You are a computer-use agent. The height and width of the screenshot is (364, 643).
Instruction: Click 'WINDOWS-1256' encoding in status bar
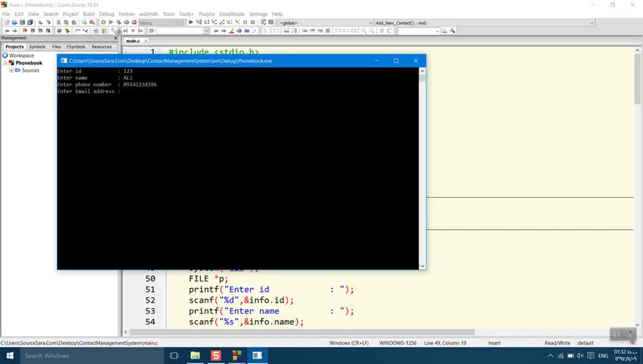coord(397,343)
